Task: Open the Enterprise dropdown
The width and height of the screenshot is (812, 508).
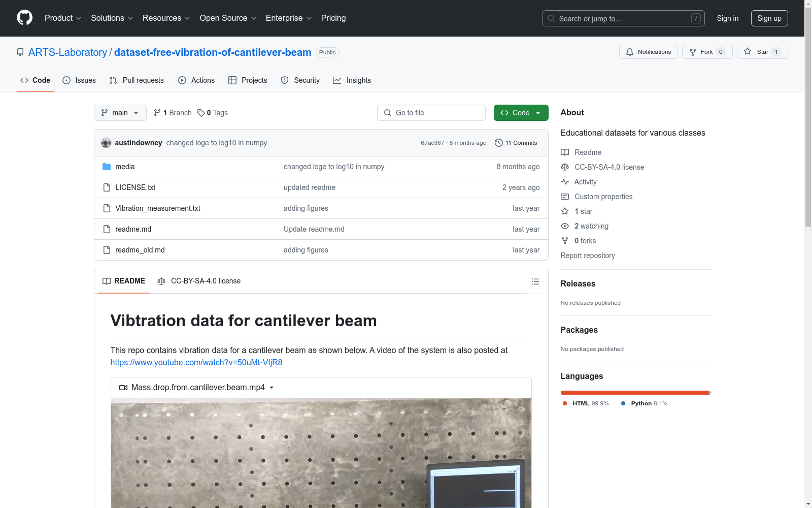Action: coord(289,18)
